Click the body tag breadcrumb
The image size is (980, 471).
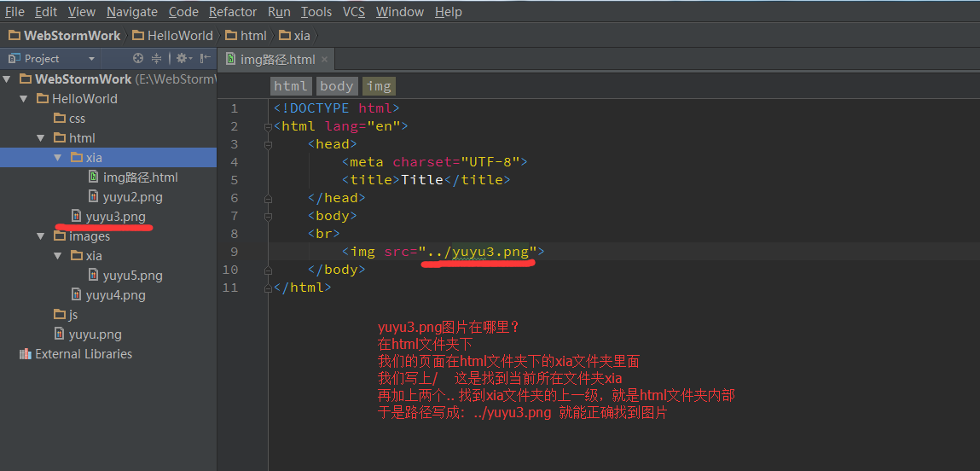pos(337,86)
